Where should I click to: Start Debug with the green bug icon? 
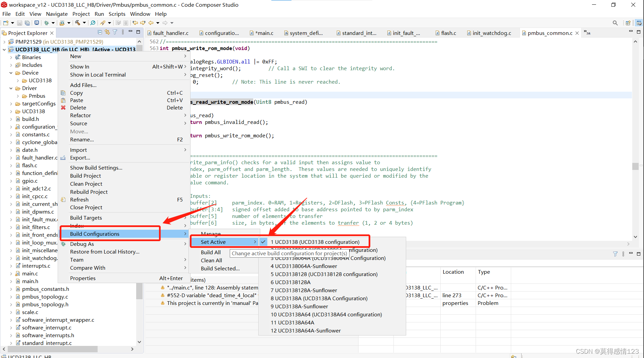point(47,23)
